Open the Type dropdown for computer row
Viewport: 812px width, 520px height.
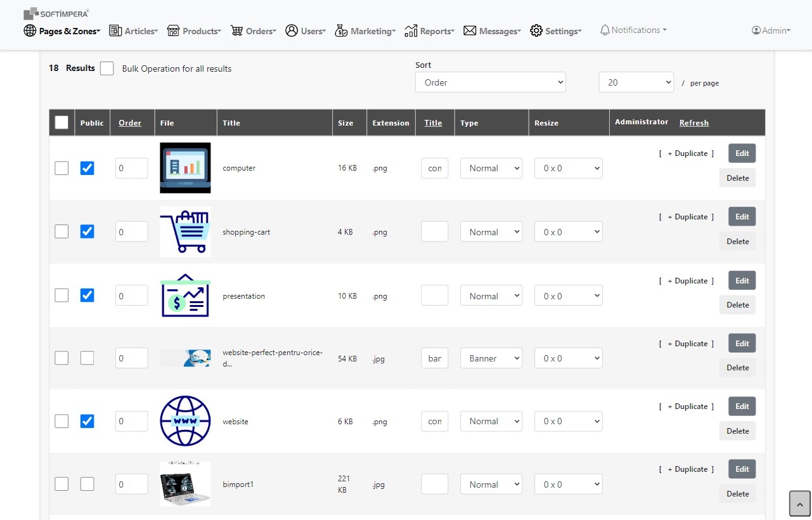[491, 168]
